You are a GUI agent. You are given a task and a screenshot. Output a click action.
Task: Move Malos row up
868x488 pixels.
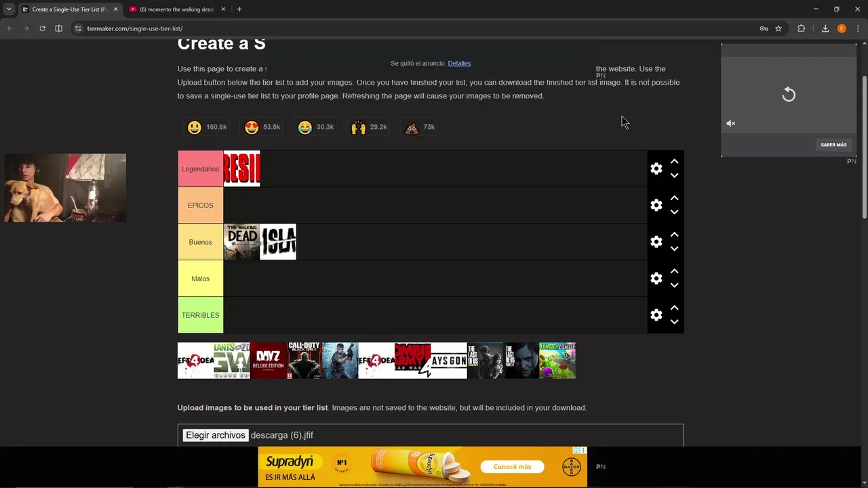[674, 271]
